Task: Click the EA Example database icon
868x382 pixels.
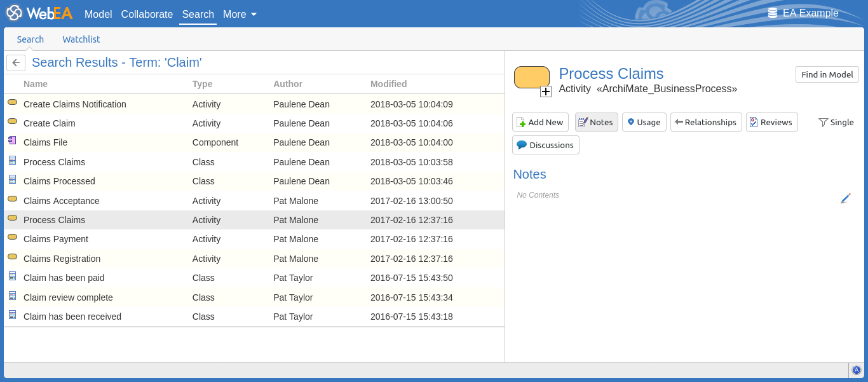Action: 773,13
